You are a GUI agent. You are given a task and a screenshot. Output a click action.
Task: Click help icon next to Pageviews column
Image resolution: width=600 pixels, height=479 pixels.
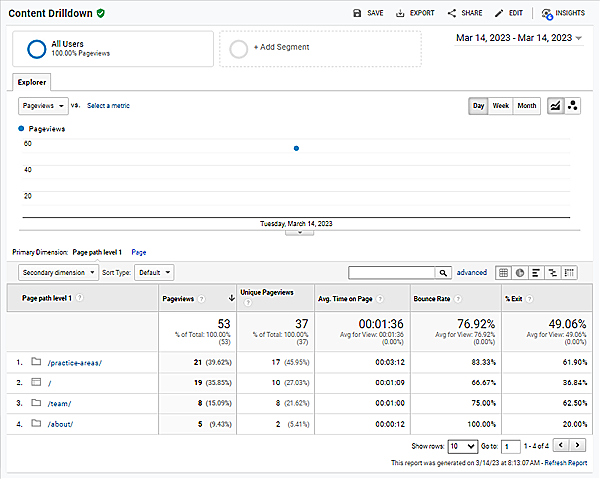click(201, 299)
